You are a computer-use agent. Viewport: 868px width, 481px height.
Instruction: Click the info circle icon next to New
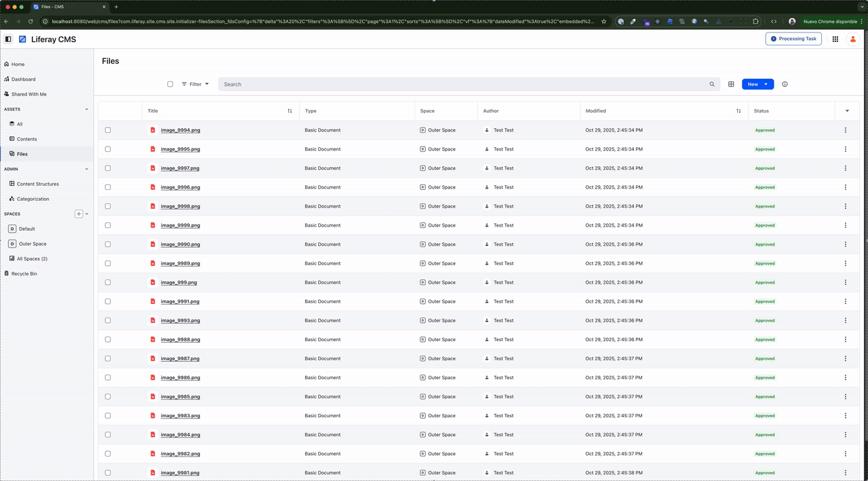tap(785, 84)
